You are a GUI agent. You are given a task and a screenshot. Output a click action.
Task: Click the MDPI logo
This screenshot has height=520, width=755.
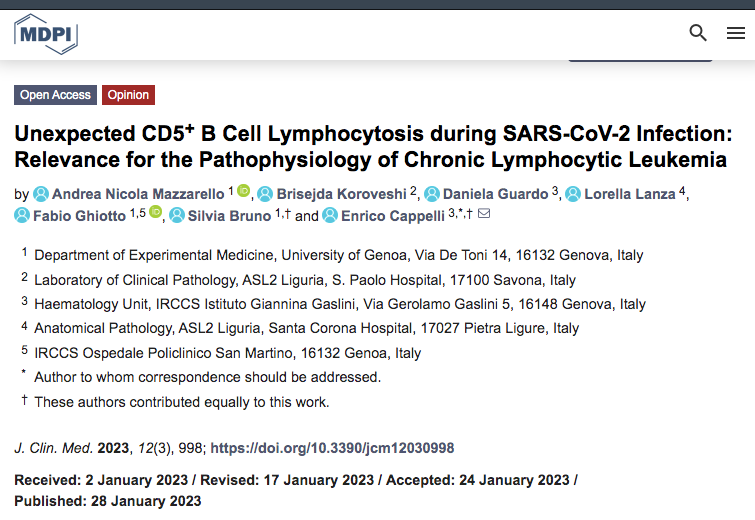(45, 34)
